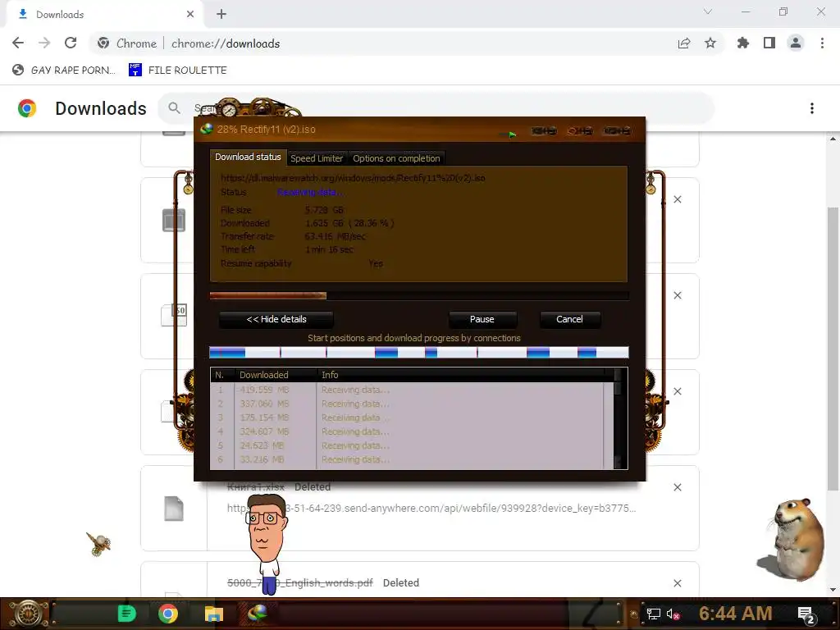Open the Extensions puzzle icon

pyautogui.click(x=743, y=43)
